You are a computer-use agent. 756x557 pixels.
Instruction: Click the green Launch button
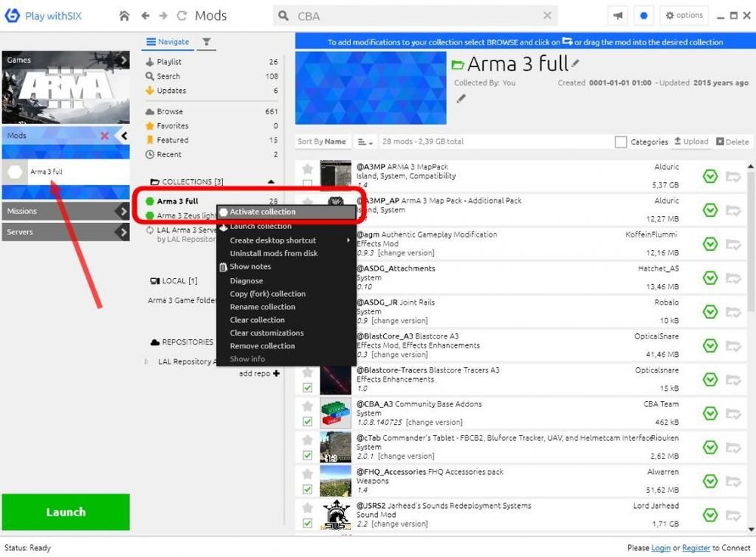pos(66,512)
